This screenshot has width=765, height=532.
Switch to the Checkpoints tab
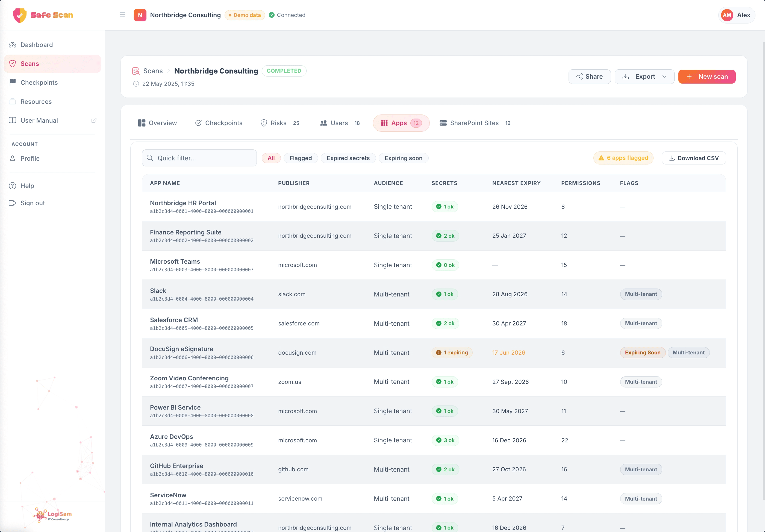click(x=219, y=123)
